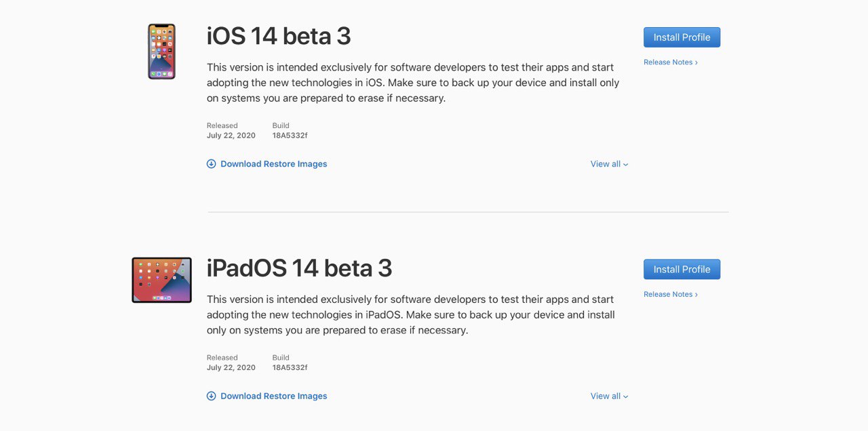Expand View all in iPadOS 14 section
Image resolution: width=868 pixels, height=431 pixels.
click(x=609, y=396)
